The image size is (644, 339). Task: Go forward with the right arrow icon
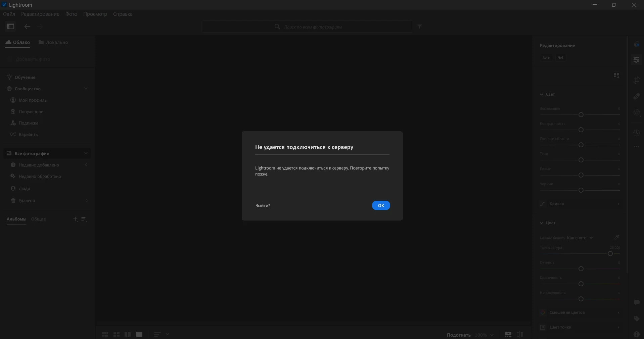click(40, 27)
